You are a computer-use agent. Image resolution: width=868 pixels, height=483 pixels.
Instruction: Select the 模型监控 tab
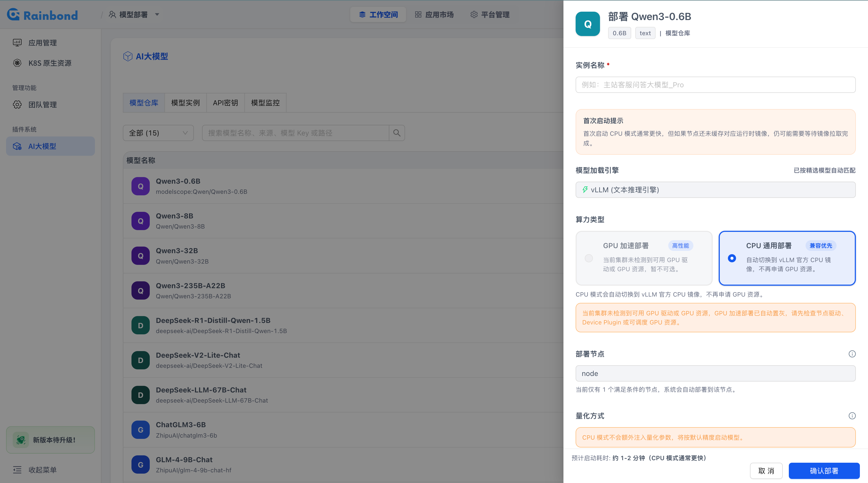(265, 103)
